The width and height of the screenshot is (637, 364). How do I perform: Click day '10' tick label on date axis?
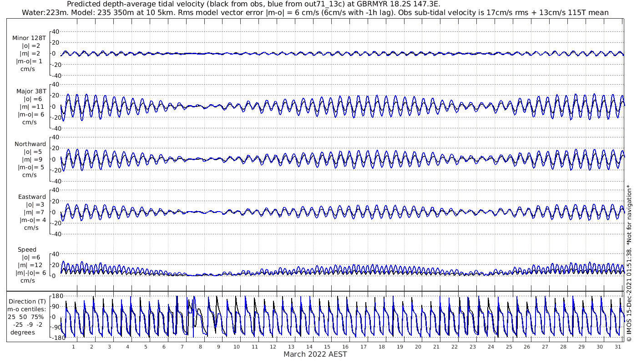click(x=237, y=346)
